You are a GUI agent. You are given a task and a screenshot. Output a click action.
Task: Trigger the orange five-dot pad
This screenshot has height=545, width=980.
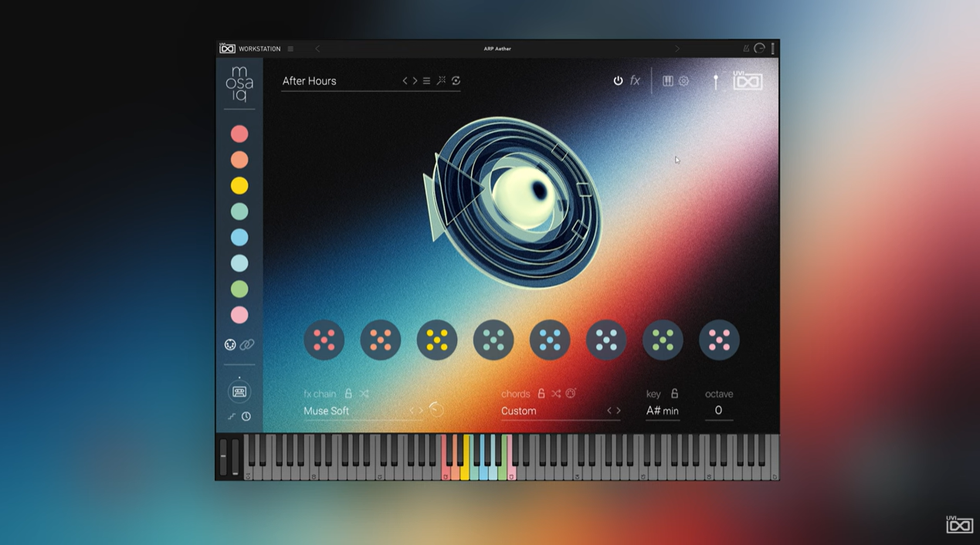pos(381,340)
